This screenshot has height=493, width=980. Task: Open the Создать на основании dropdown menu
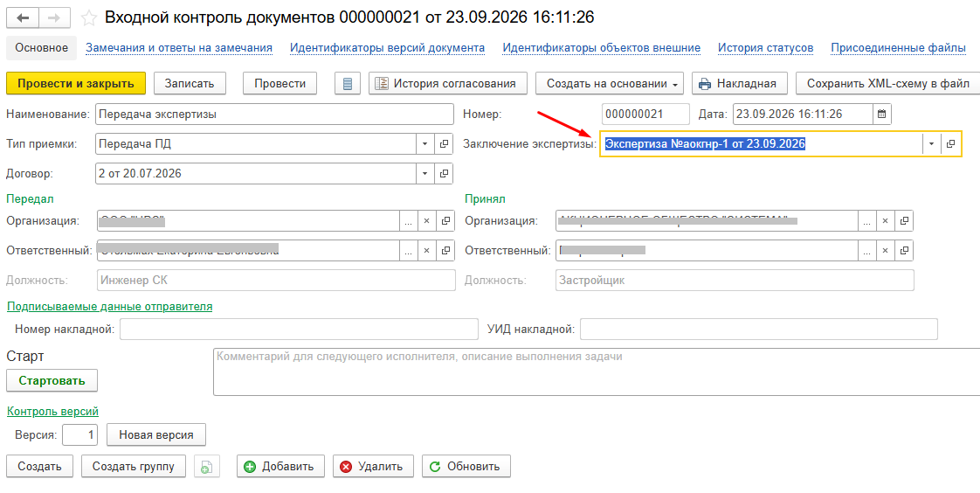[610, 83]
